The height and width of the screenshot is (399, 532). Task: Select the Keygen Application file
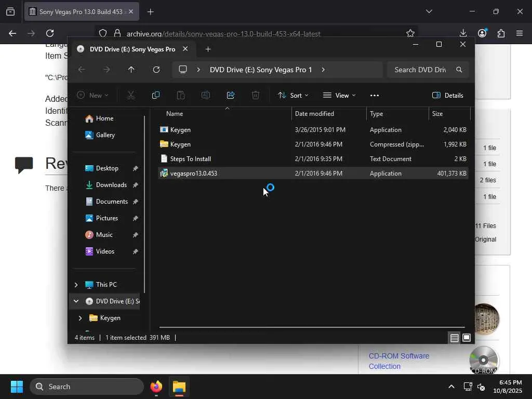[x=313, y=129]
